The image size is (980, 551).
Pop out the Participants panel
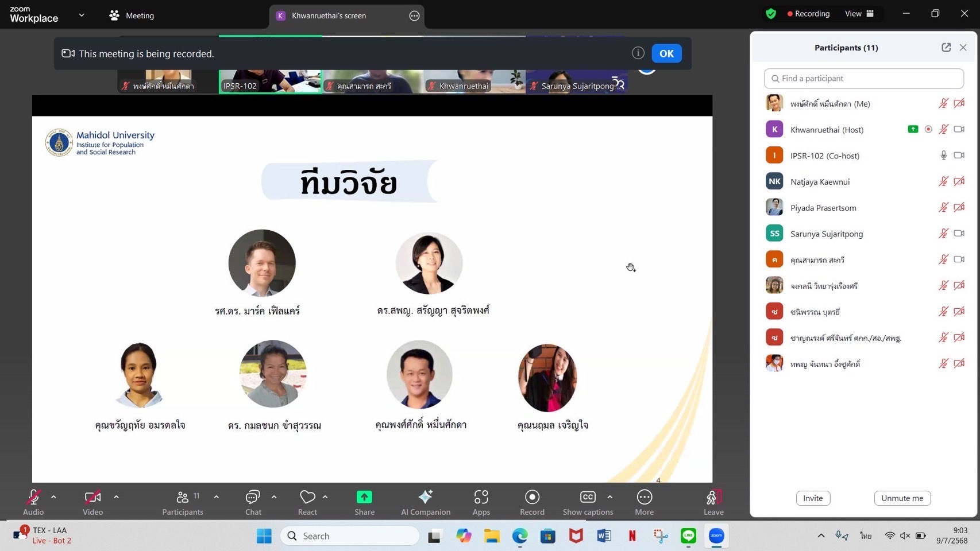946,48
